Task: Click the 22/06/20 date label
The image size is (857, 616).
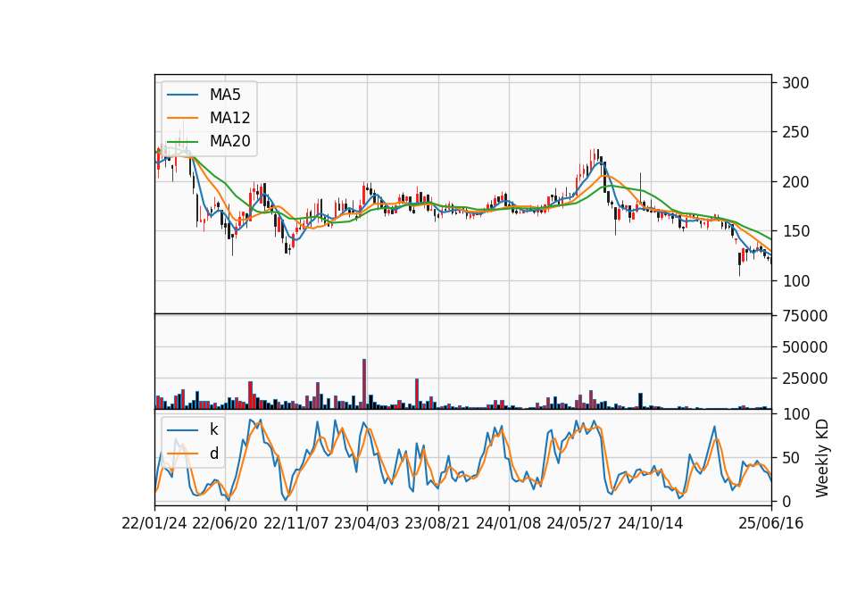Action: 225,523
